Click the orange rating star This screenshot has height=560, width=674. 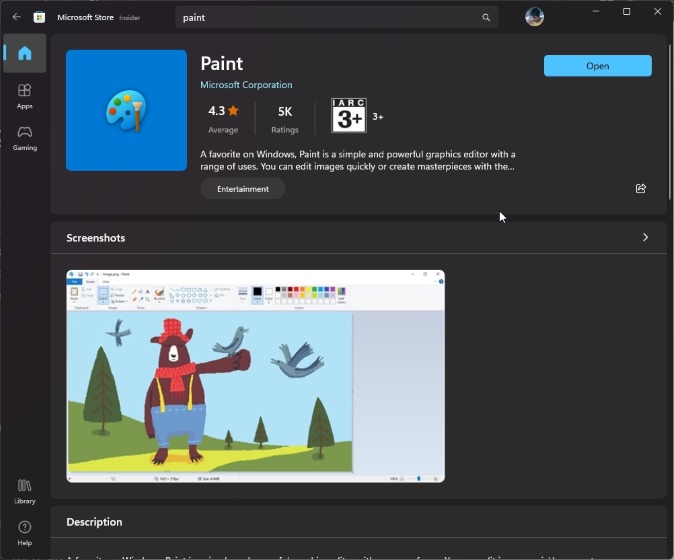click(x=233, y=110)
